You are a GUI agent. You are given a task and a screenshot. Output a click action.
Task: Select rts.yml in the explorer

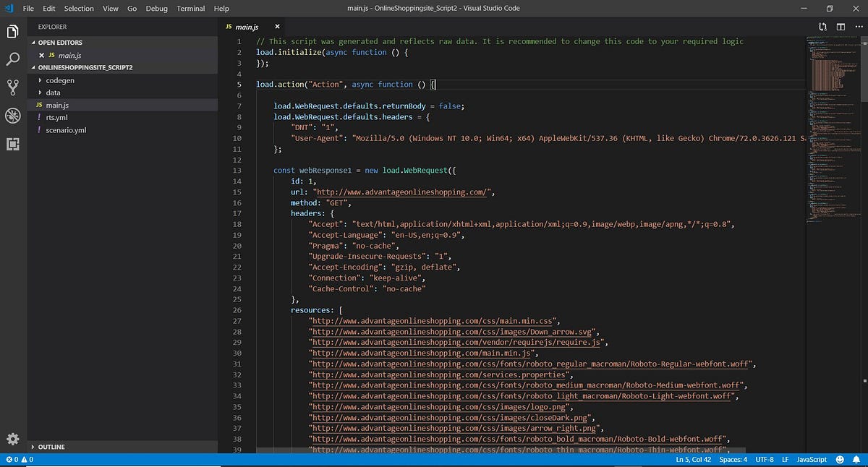56,117
